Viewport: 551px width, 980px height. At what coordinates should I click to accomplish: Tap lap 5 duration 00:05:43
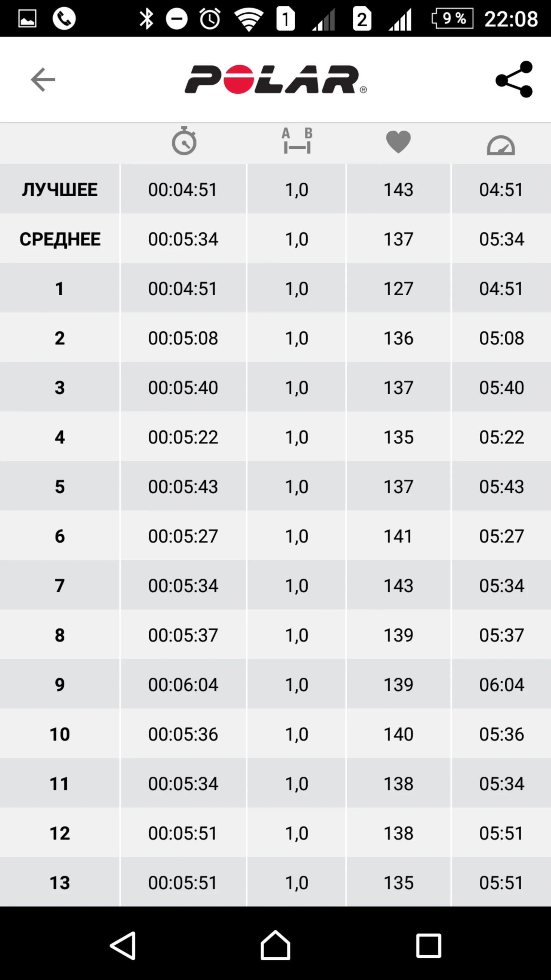[183, 487]
